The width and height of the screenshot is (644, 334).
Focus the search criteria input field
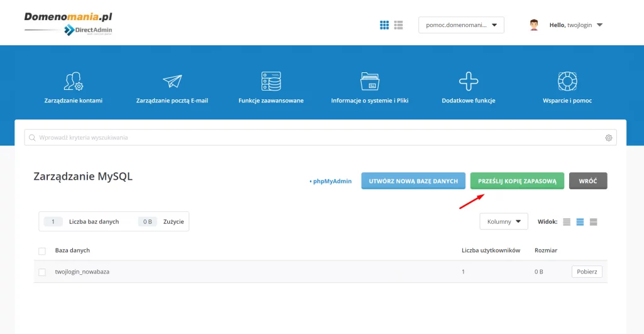pyautogui.click(x=320, y=138)
